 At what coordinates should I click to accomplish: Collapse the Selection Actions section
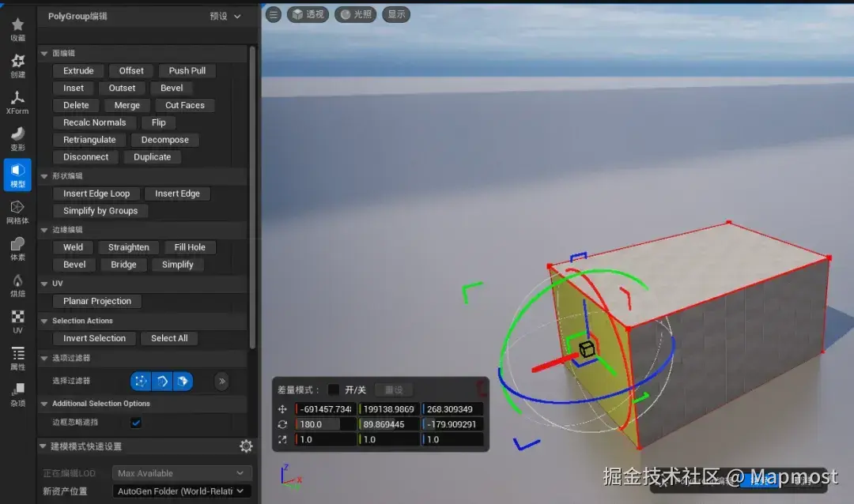(44, 322)
